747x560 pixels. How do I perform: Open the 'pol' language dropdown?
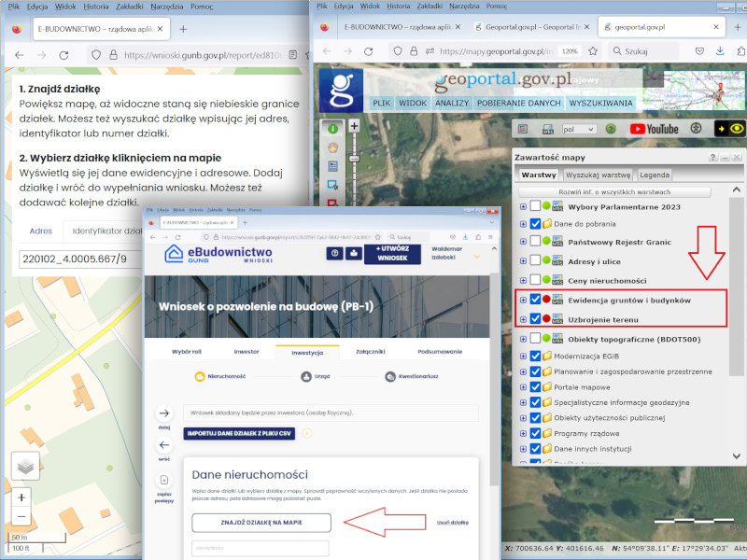(x=579, y=129)
